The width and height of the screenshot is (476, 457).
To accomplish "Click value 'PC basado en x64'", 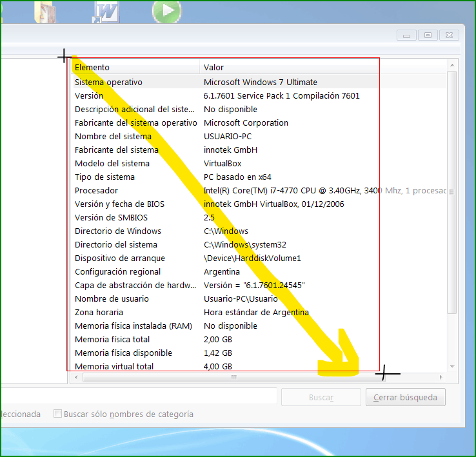I will [x=237, y=177].
